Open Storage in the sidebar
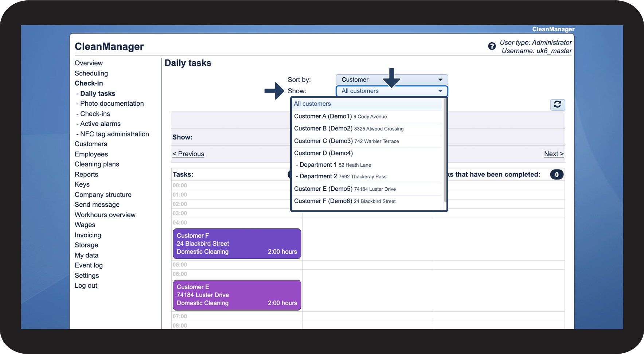This screenshot has height=354, width=644. (x=86, y=245)
